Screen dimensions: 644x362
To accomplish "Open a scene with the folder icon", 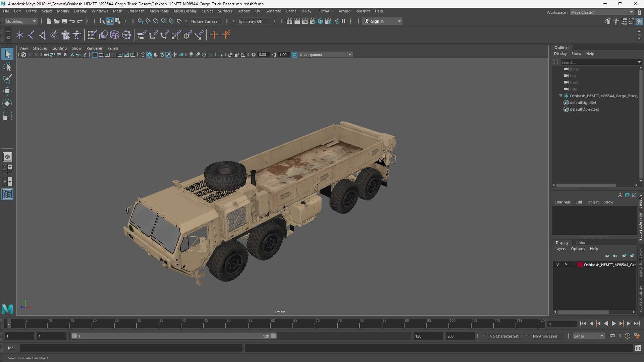I will [56, 21].
